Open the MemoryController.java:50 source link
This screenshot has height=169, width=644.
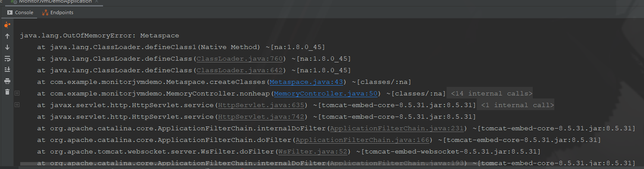pyautogui.click(x=325, y=93)
